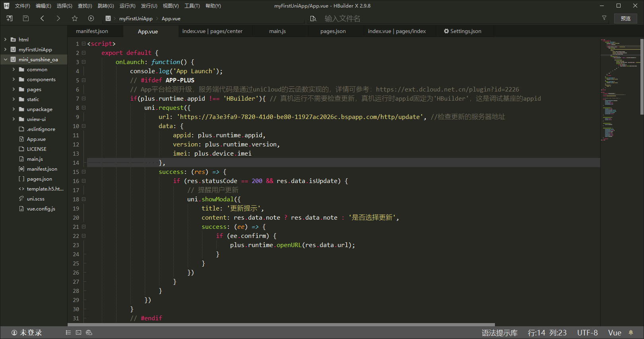Screen dimensions: 644x339
Task: Click the user login icon
Action: point(14,333)
